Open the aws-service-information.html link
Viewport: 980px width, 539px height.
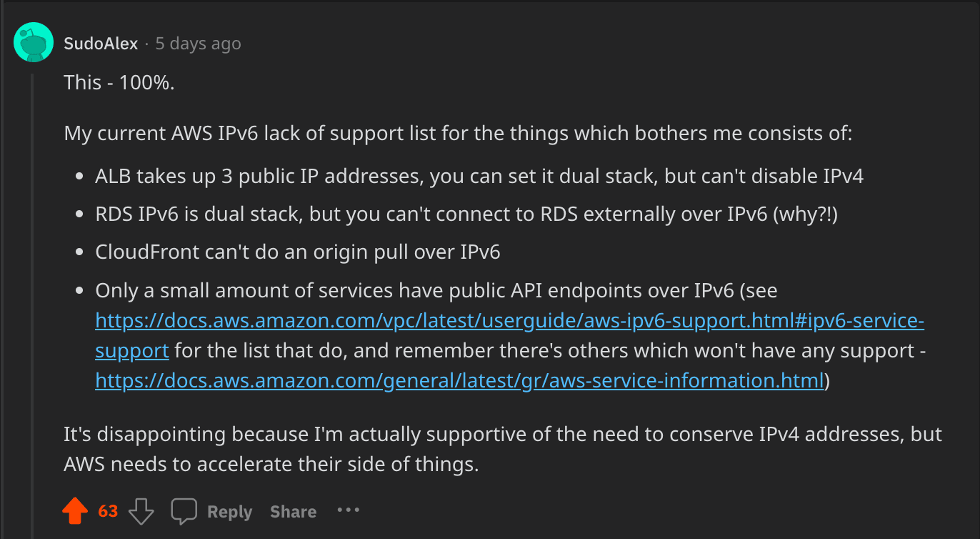459,380
